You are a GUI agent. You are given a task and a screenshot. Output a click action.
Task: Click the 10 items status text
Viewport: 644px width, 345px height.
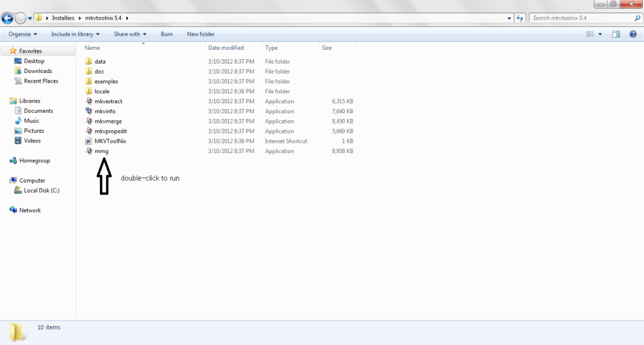49,327
